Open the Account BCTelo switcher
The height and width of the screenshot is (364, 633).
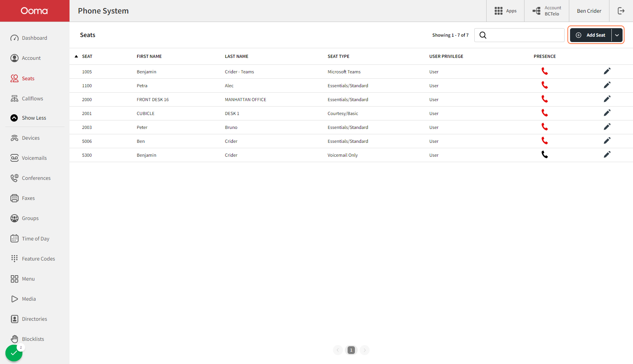pos(546,11)
